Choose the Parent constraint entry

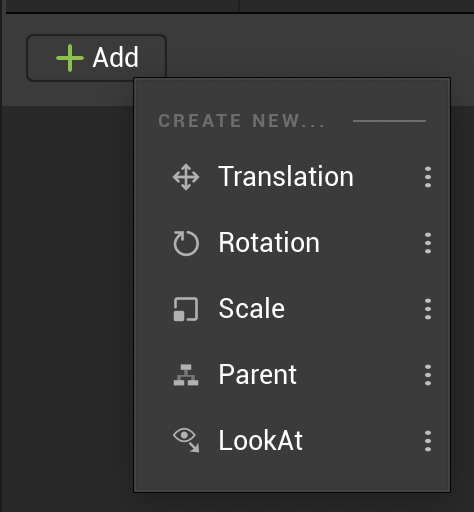coord(292,375)
